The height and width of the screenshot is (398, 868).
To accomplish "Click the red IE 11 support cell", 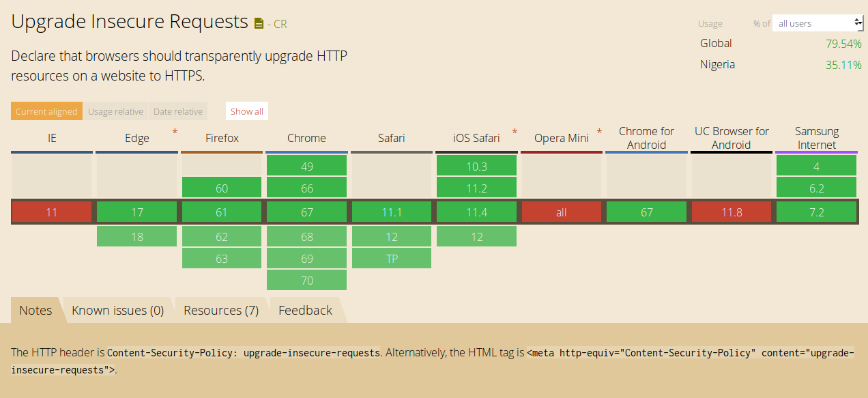I will pyautogui.click(x=52, y=212).
